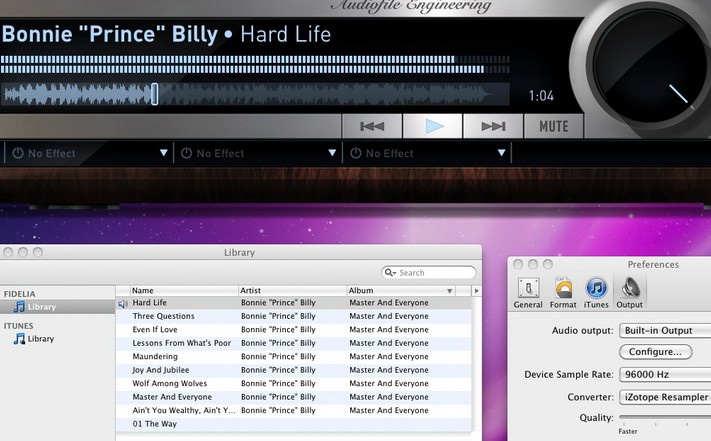Viewport: 711px width, 441px height.
Task: Open third effect slot dropdown arrow
Action: click(502, 153)
